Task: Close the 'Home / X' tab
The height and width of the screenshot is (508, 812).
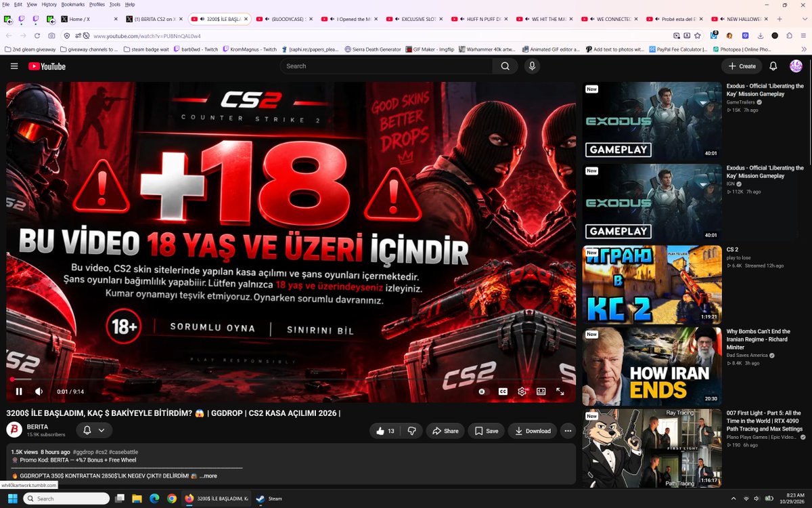Action: click(115, 19)
